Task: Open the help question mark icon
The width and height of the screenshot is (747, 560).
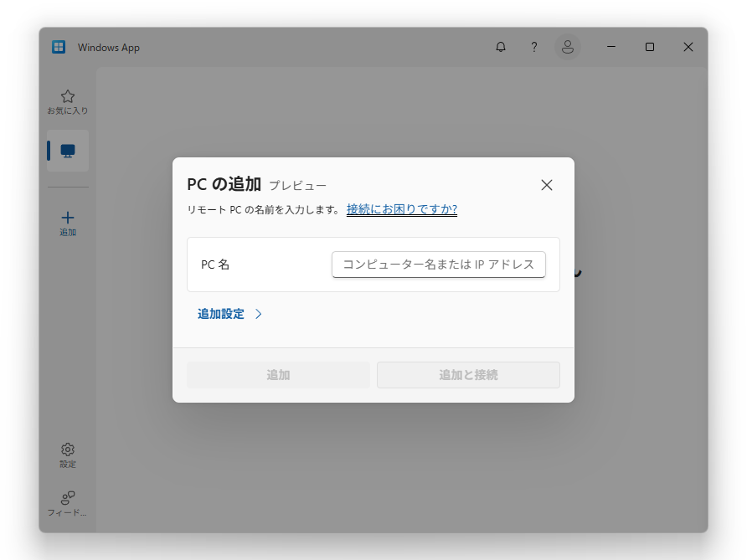Action: [534, 47]
